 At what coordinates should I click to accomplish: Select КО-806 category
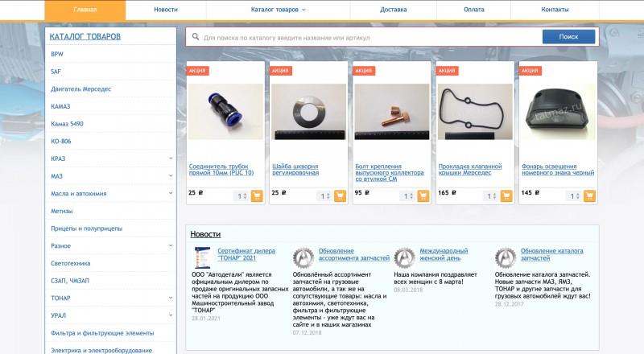click(x=61, y=141)
